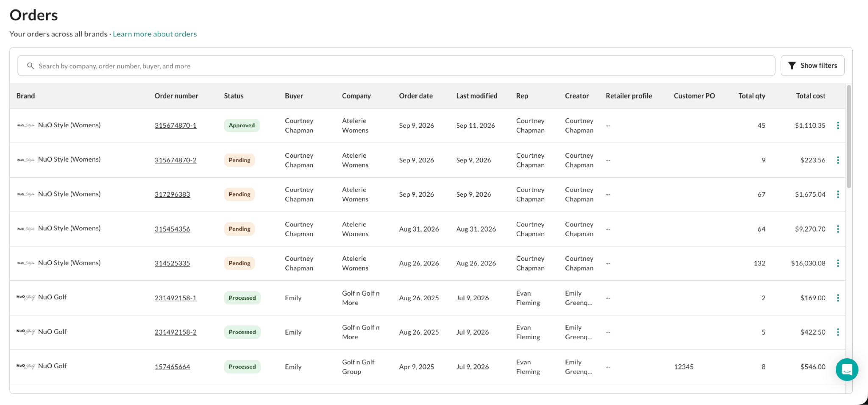868x405 pixels.
Task: Open order 315454356
Action: [x=172, y=229]
